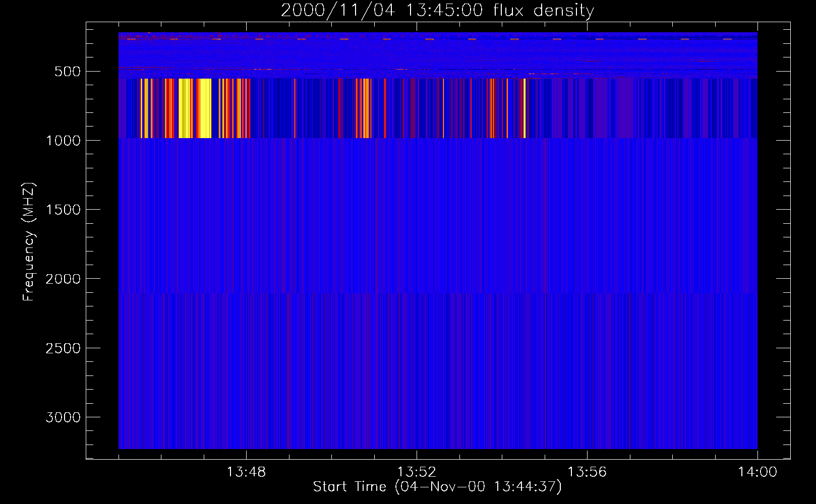
Task: Click the date "2000/11/04" in the title
Action: [337, 10]
